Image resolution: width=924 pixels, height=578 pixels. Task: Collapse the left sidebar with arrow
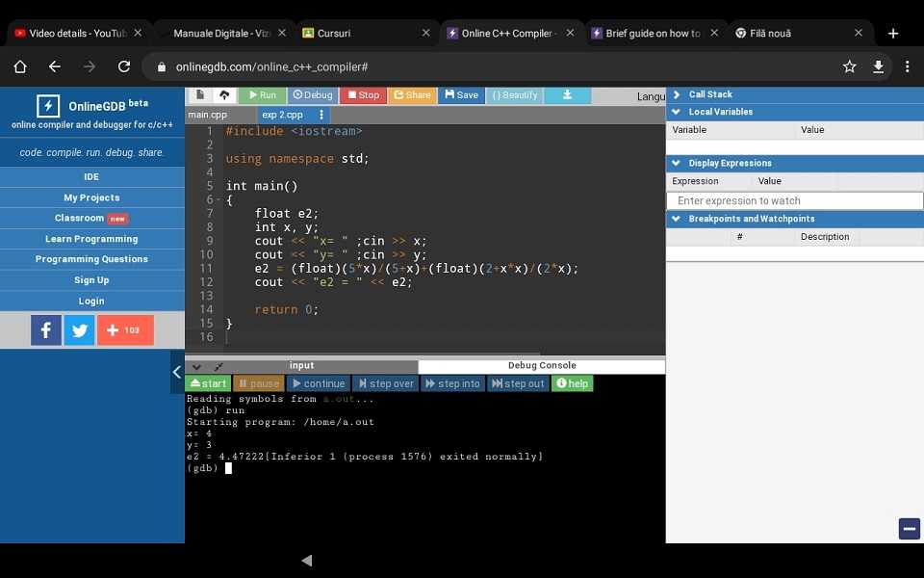[177, 372]
